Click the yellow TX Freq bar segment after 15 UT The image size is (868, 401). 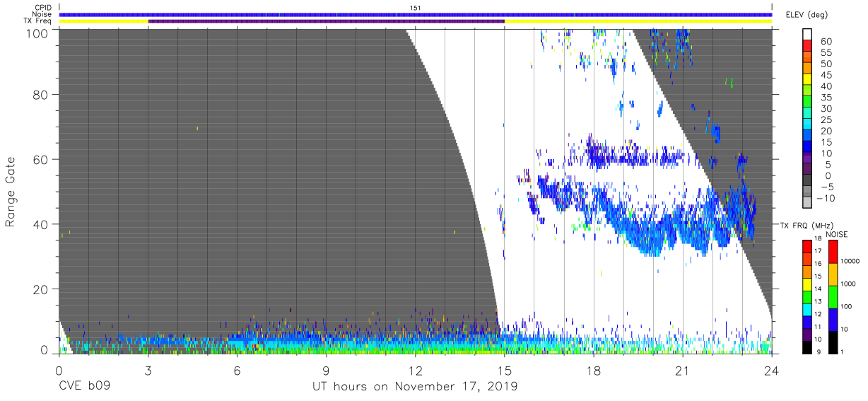click(638, 21)
